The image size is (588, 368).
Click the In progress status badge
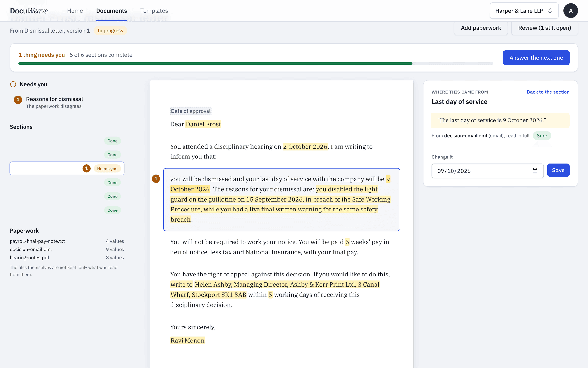[x=110, y=31]
